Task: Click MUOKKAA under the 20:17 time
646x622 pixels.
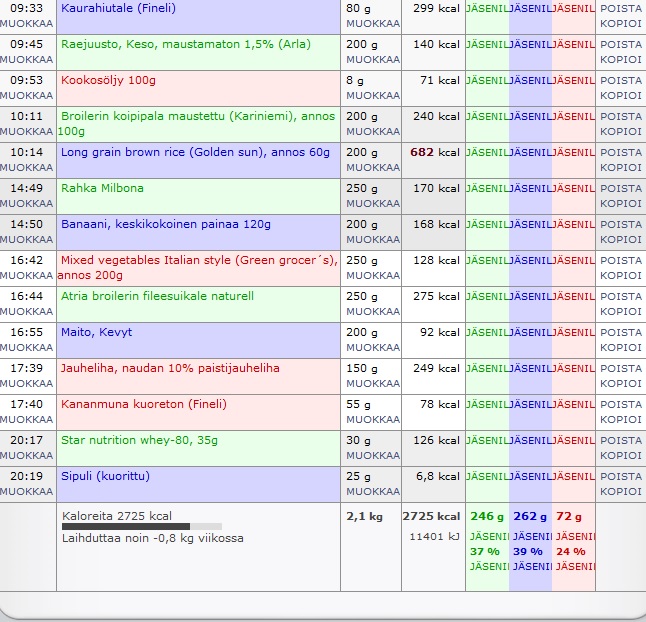Action: coord(26,455)
